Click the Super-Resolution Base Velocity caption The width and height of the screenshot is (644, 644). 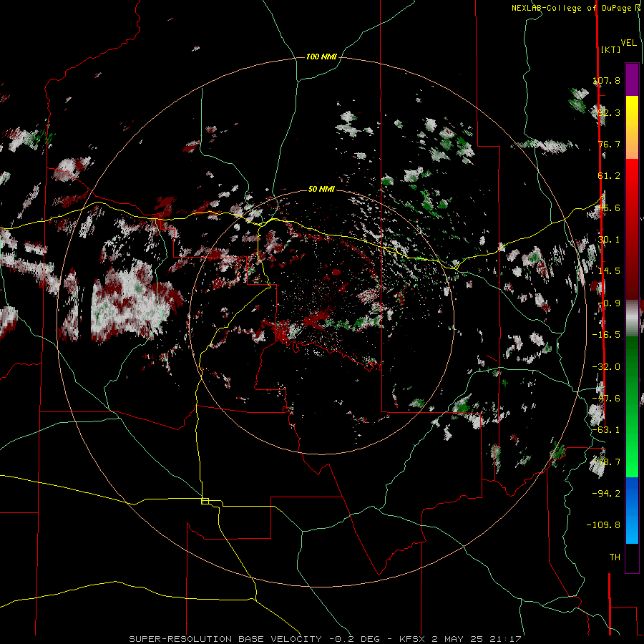pyautogui.click(x=325, y=639)
